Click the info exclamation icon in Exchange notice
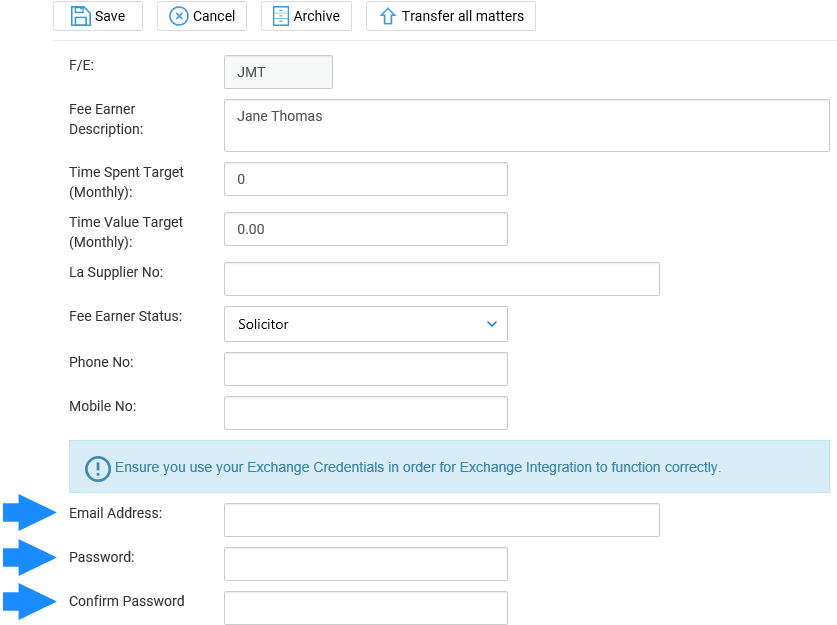This screenshot has width=837, height=625. [98, 469]
